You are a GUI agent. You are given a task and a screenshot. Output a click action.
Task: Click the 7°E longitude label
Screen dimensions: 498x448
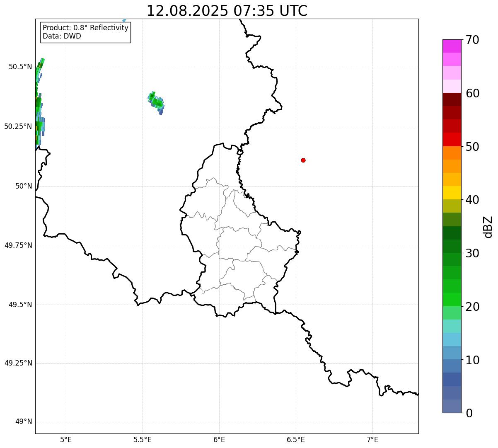(372, 439)
